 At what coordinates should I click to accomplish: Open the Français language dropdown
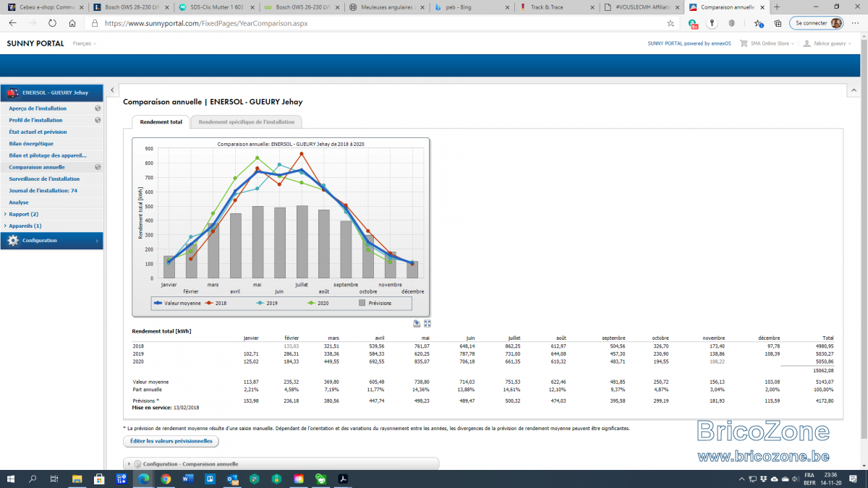point(85,43)
